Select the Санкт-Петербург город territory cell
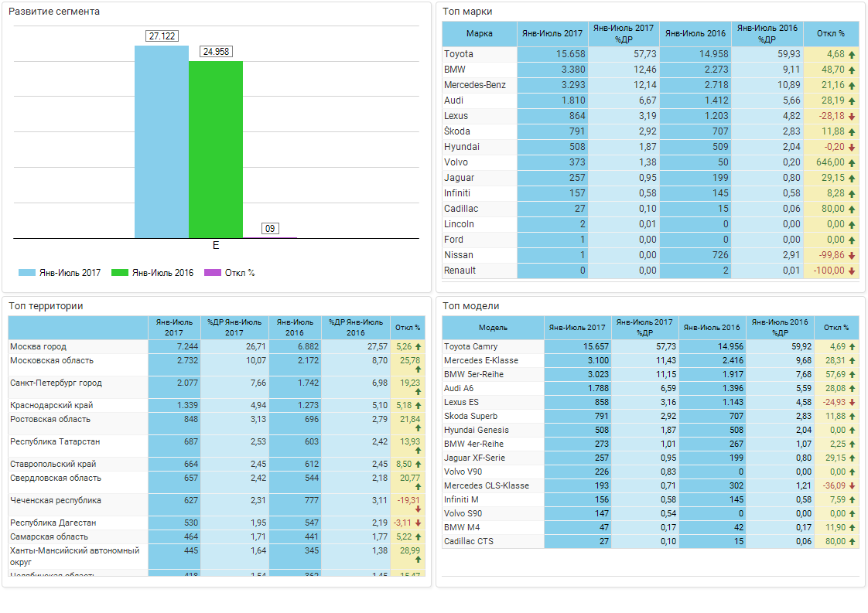 pyautogui.click(x=78, y=387)
